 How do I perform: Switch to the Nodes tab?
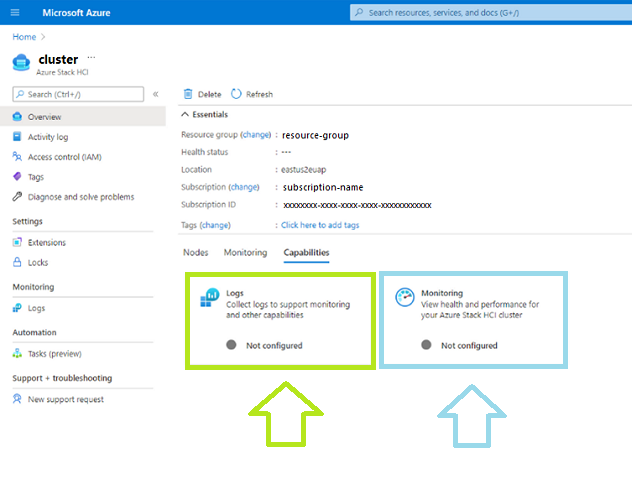195,252
